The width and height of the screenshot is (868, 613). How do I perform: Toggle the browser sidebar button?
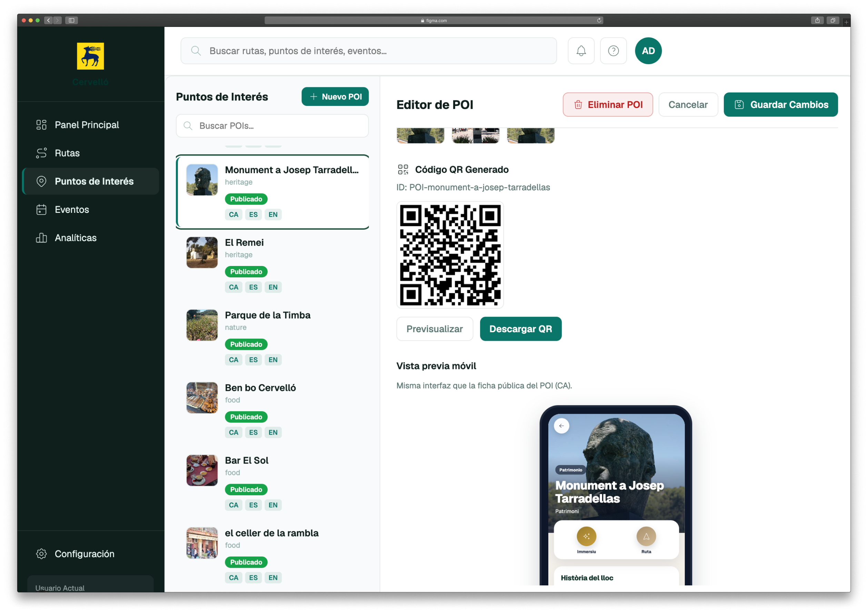point(71,20)
